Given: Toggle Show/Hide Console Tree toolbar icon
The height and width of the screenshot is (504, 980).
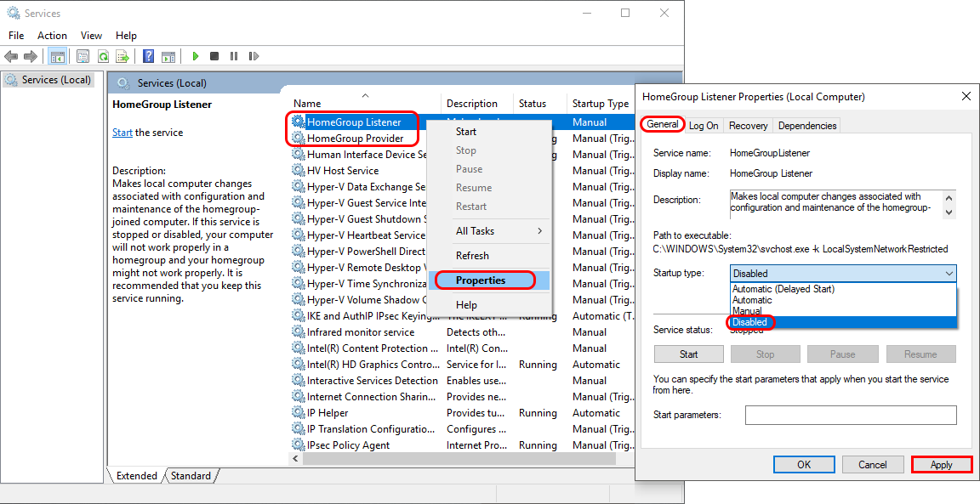Looking at the screenshot, I should point(58,56).
